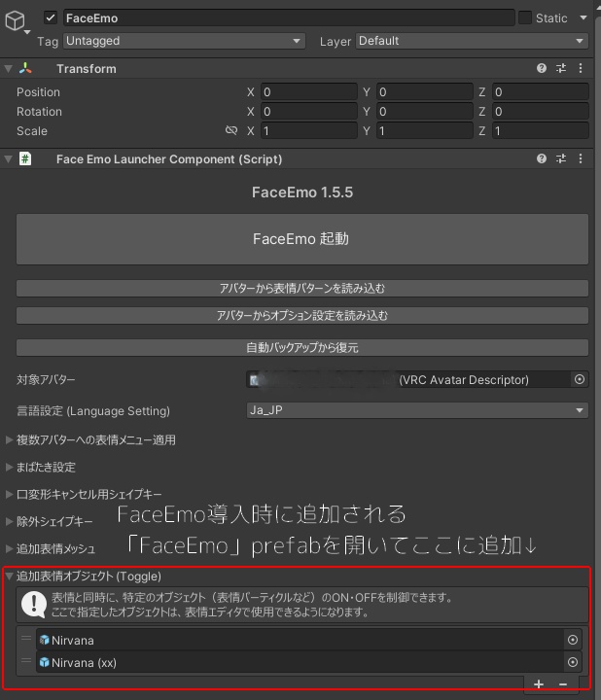Open object picker for Nirvana row

(x=573, y=640)
